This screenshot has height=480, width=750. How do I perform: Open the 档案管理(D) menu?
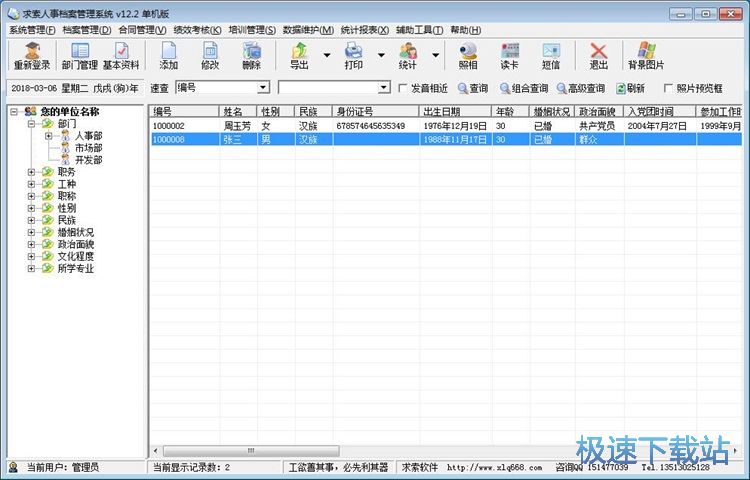click(87, 30)
